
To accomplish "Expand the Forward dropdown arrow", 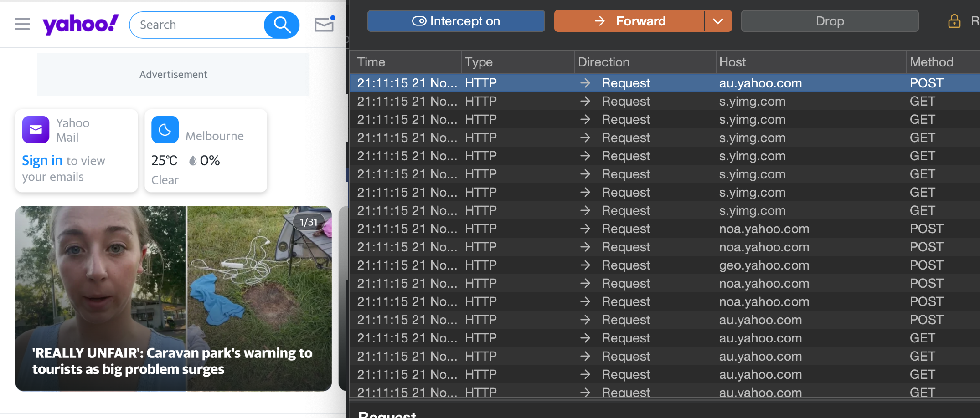I will (718, 21).
